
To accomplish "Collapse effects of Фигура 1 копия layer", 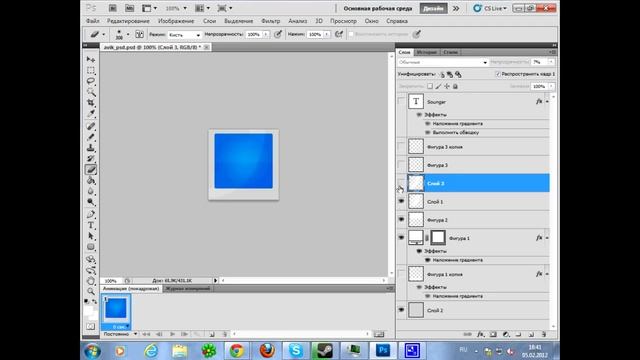I will tap(547, 274).
